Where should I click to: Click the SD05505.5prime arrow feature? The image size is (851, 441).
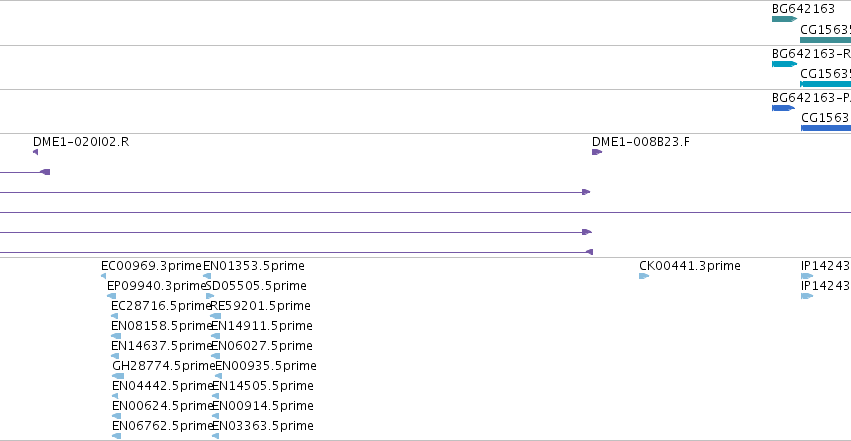pyautogui.click(x=210, y=296)
